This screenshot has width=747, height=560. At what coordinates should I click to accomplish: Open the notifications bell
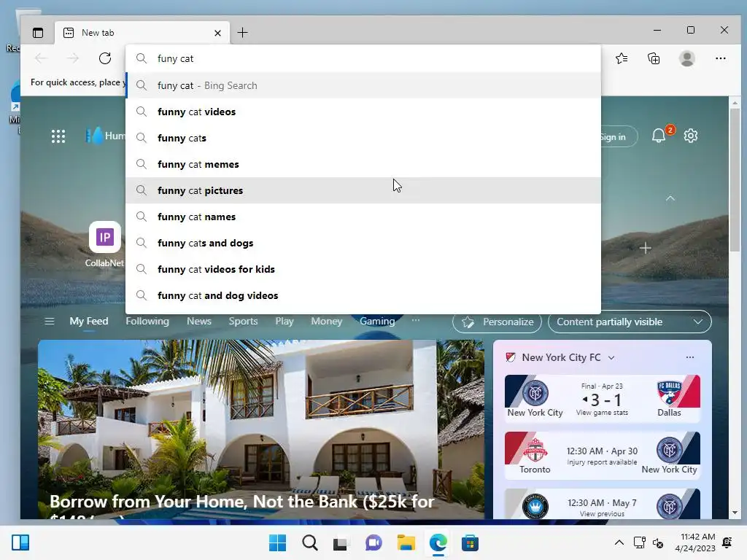click(659, 136)
